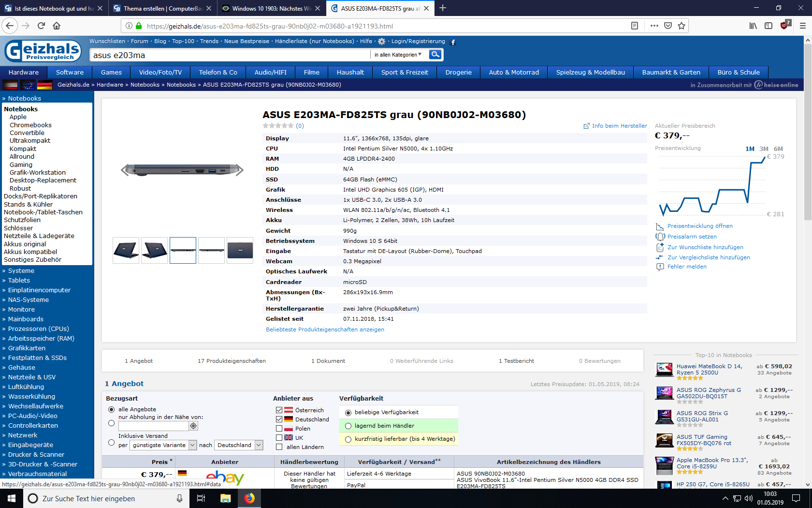Screen dimensions: 812x508
Task: Expand the Tablets sidebar category
Action: (x=19, y=281)
